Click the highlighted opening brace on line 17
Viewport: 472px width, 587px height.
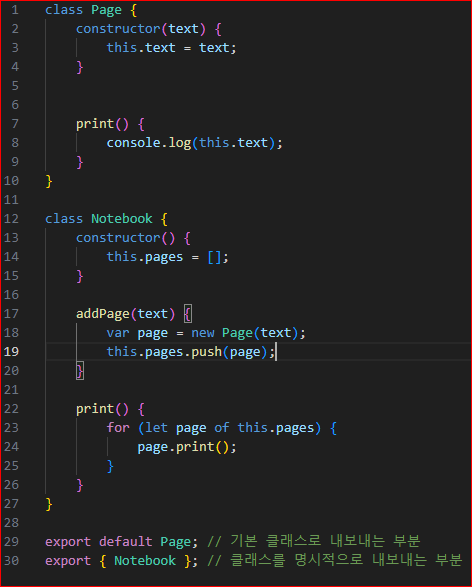click(x=188, y=314)
